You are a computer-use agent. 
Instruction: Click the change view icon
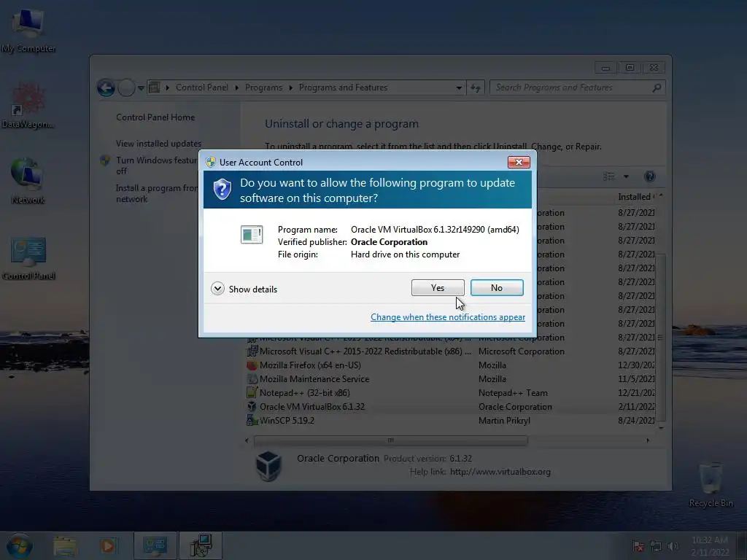pyautogui.click(x=609, y=176)
